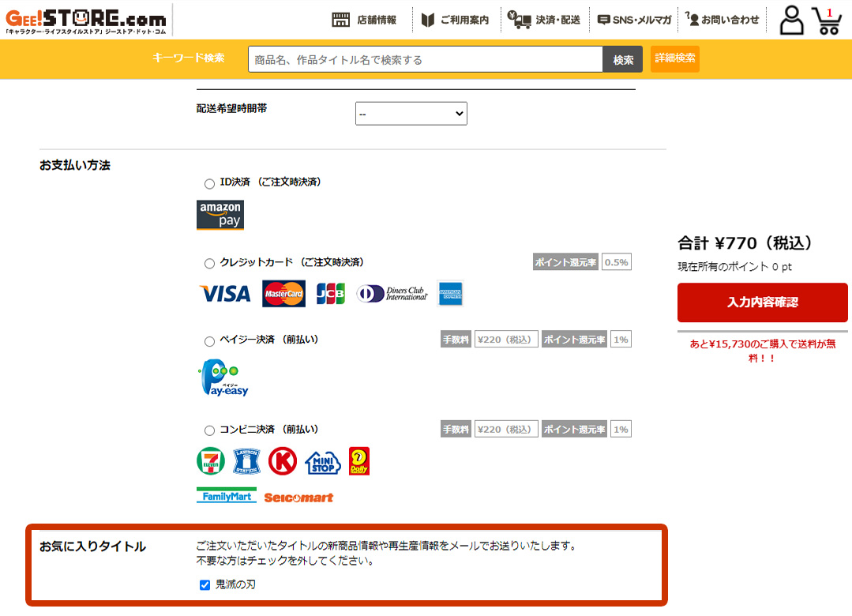
Task: Click the red 入力内容確認 button
Action: (762, 302)
